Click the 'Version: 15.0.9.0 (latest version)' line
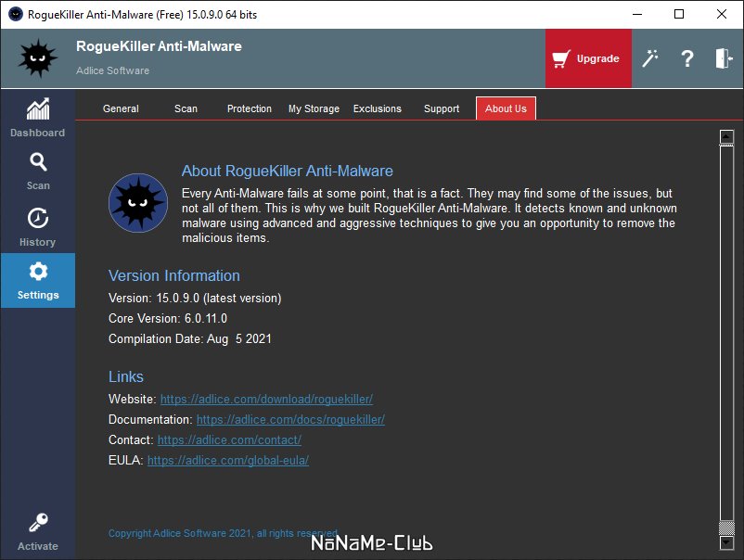 (x=195, y=299)
